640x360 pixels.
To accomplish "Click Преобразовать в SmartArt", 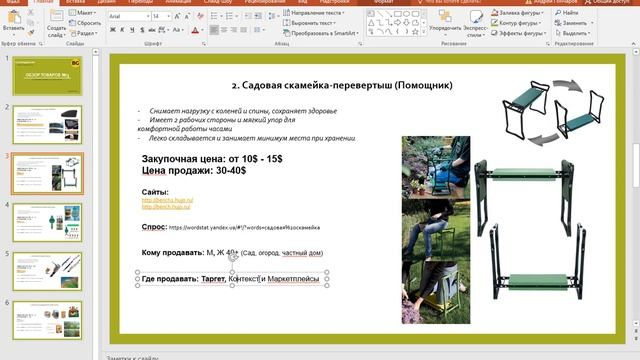I will [x=321, y=33].
